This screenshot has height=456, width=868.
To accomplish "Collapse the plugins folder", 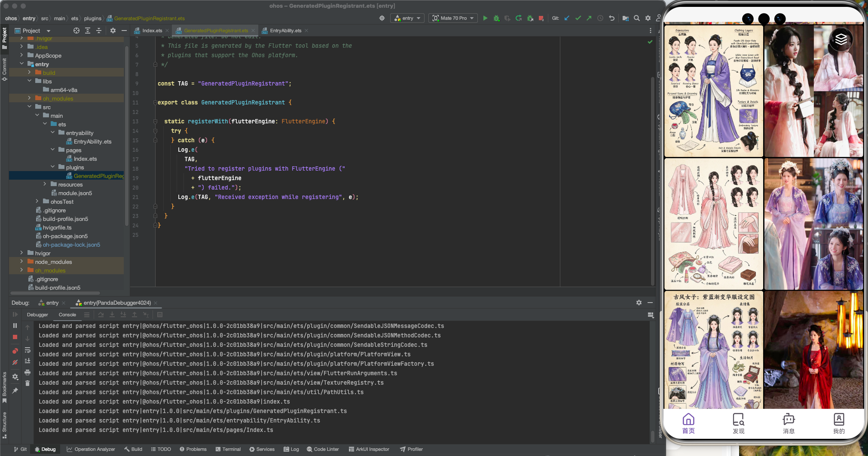I will 52,167.
